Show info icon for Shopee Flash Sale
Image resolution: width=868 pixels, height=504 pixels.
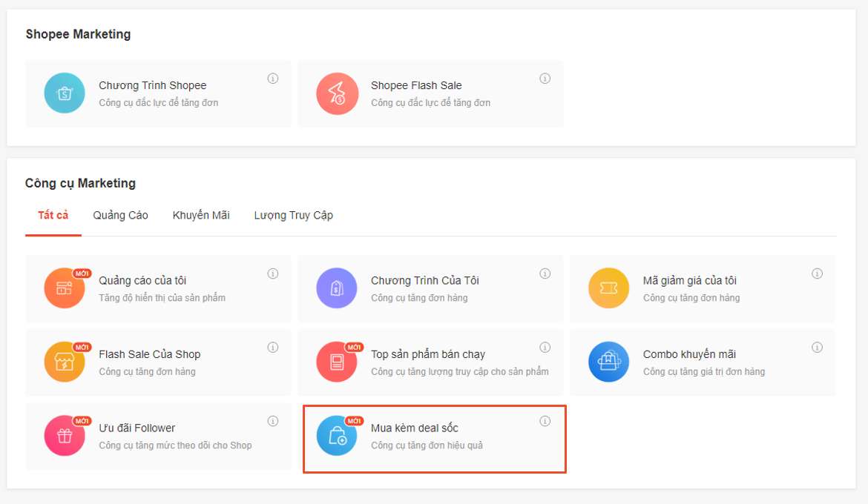click(545, 79)
